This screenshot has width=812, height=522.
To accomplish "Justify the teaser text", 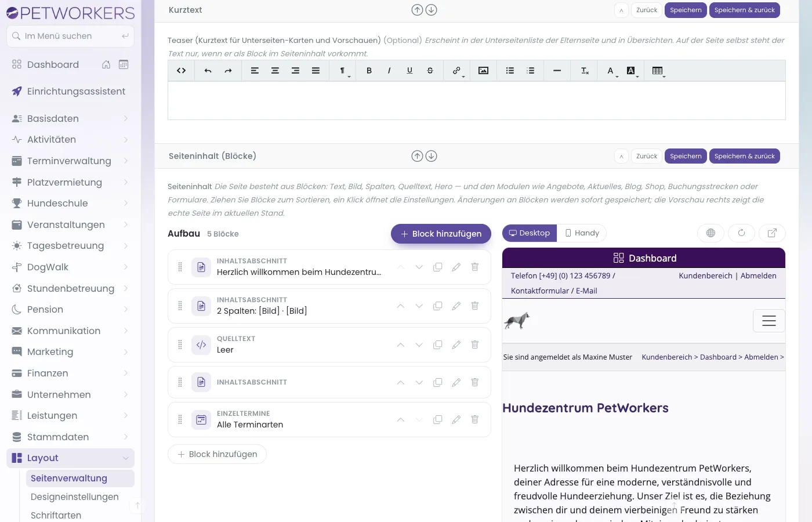I will [x=316, y=71].
